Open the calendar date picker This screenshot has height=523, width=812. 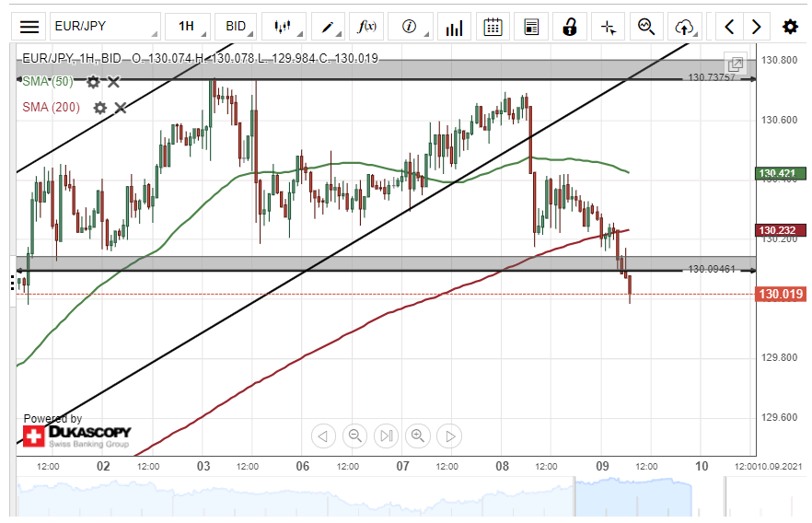click(492, 27)
